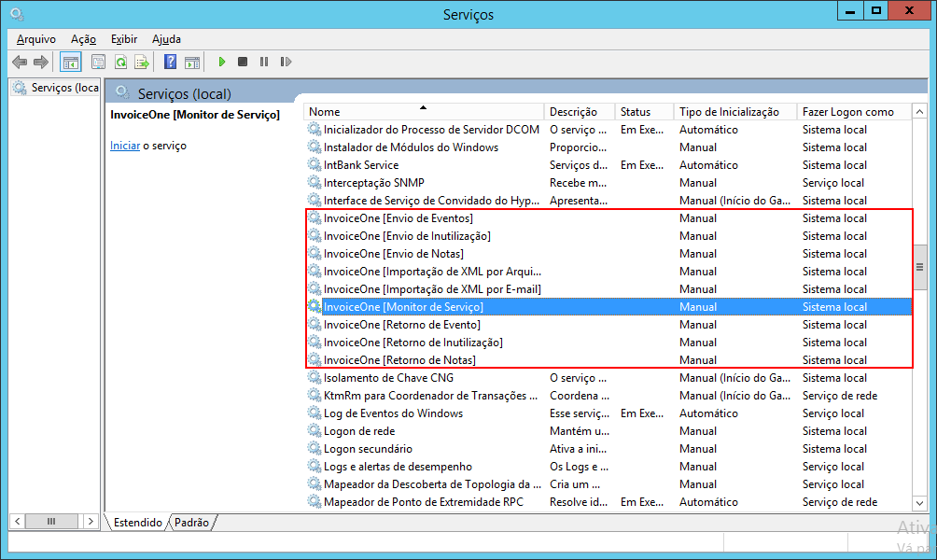Select InvoiceOne [Importação de XML por Arqui... service
This screenshot has height=560, width=937.
(x=608, y=272)
